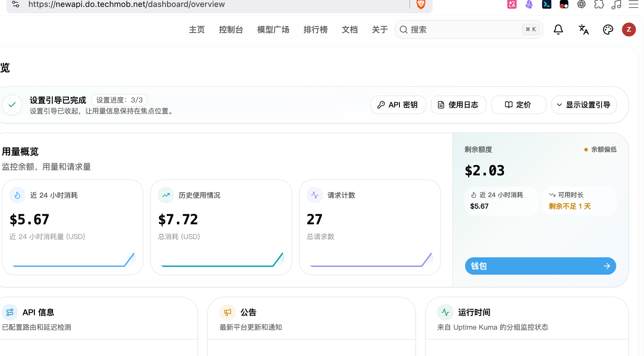Click the Brave Shields lion icon

click(421, 4)
